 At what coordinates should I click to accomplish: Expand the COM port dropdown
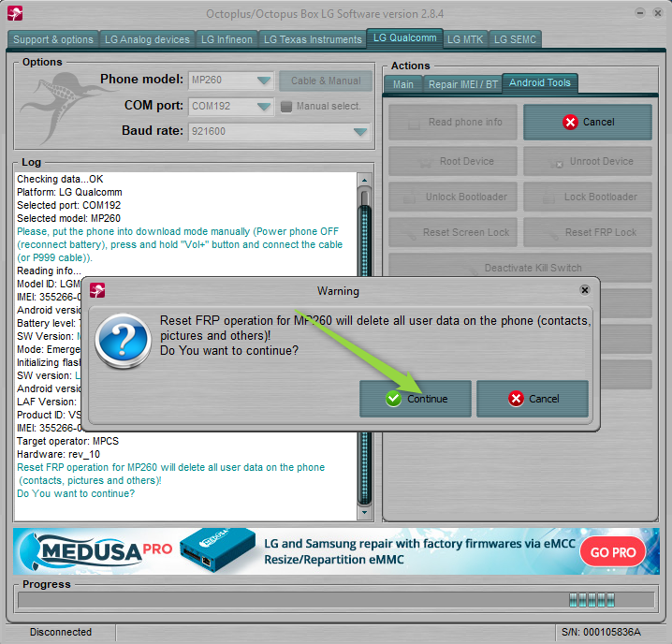pos(264,107)
